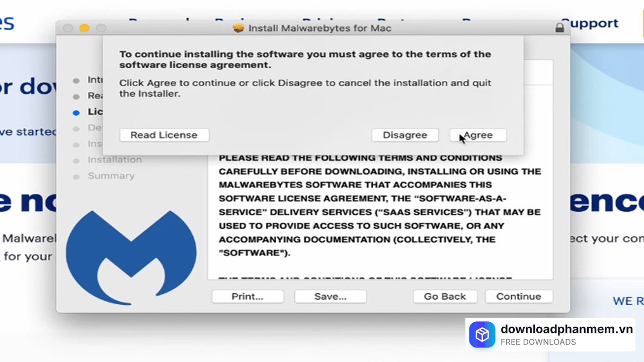The height and width of the screenshot is (362, 644).
Task: Click the lock icon in title bar
Action: click(559, 28)
